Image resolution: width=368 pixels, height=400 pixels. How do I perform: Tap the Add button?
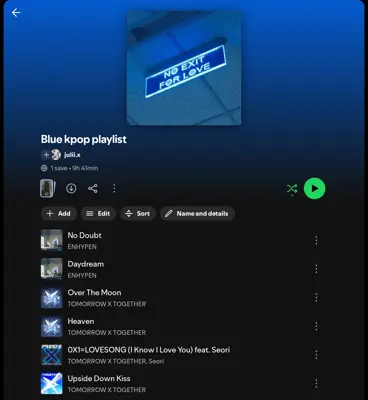[59, 214]
